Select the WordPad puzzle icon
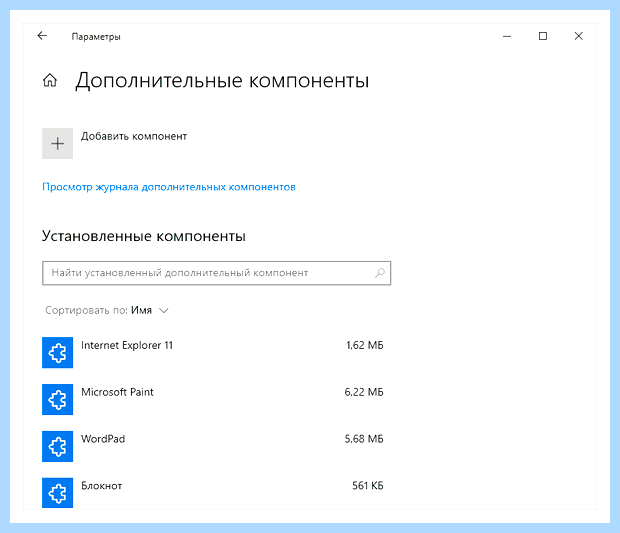 coord(57,446)
